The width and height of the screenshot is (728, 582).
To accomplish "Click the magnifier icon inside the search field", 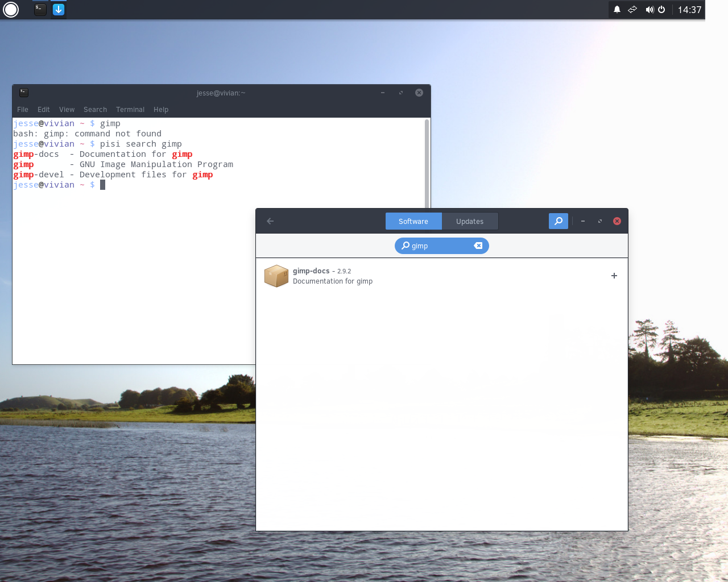I will (406, 246).
